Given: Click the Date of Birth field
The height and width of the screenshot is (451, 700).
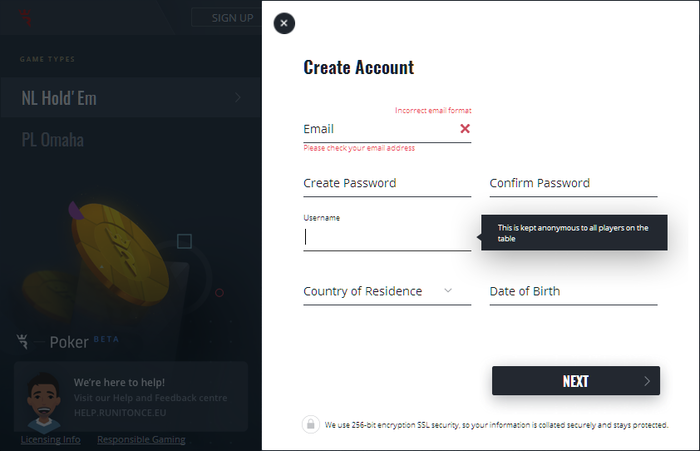Looking at the screenshot, I should point(573,291).
